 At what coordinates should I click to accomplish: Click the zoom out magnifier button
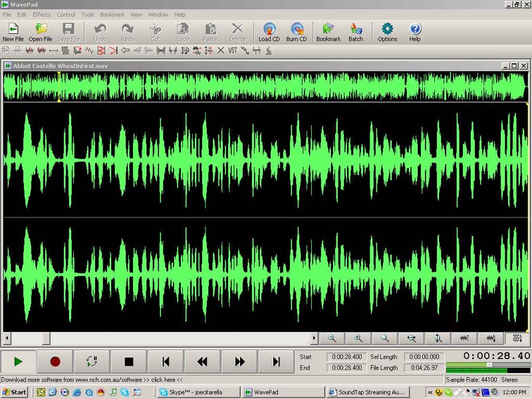[x=332, y=338]
